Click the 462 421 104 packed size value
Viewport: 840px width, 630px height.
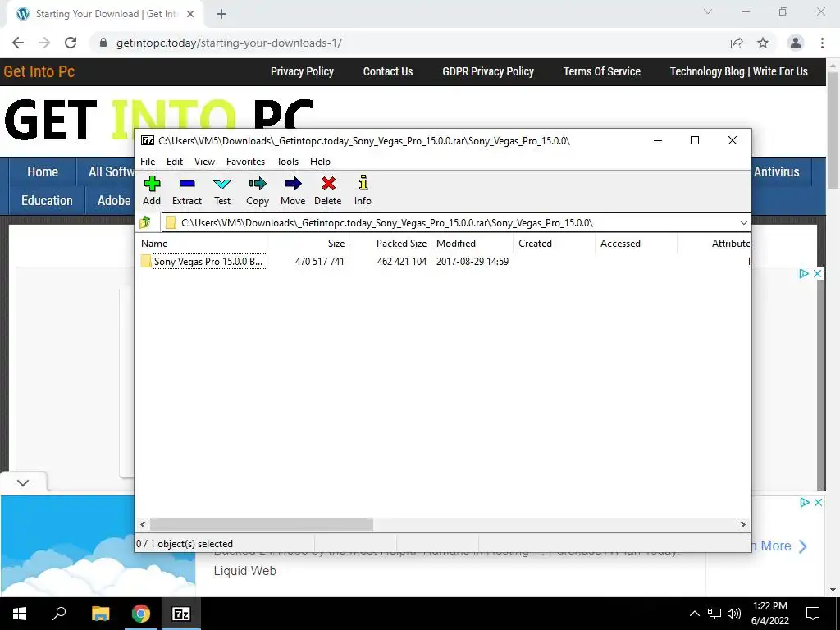click(x=402, y=262)
